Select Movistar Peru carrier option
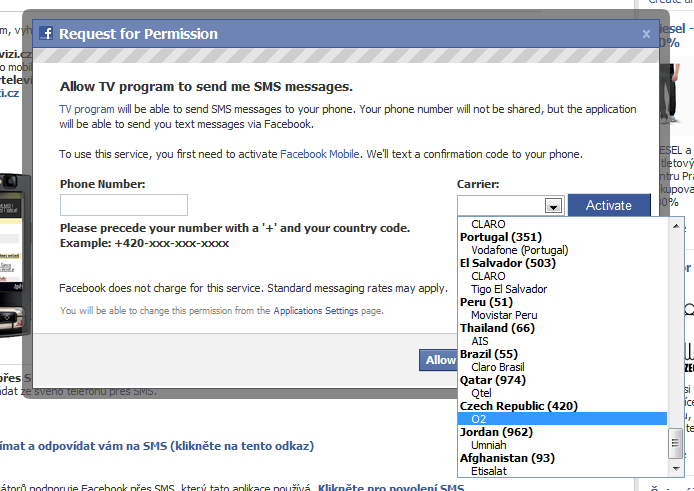The image size is (694, 491). (x=562, y=315)
